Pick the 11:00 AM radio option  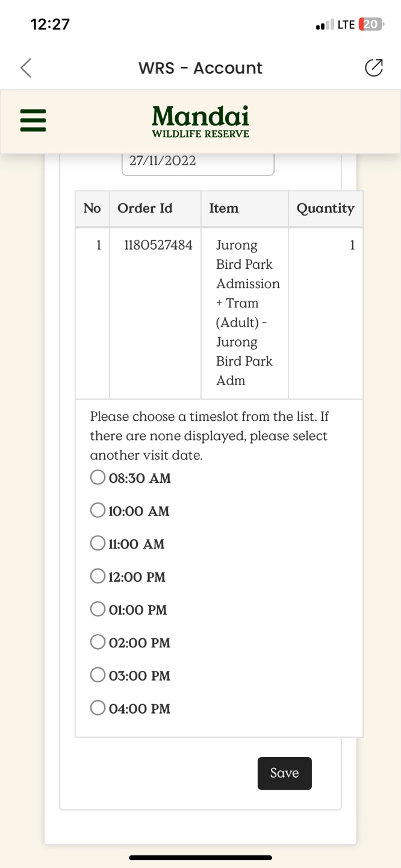pyautogui.click(x=98, y=544)
